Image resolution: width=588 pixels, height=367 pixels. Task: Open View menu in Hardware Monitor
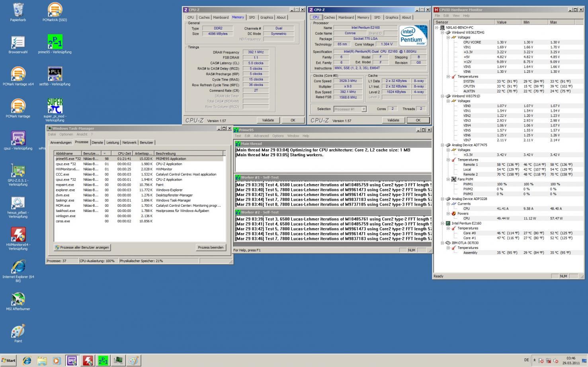[456, 16]
